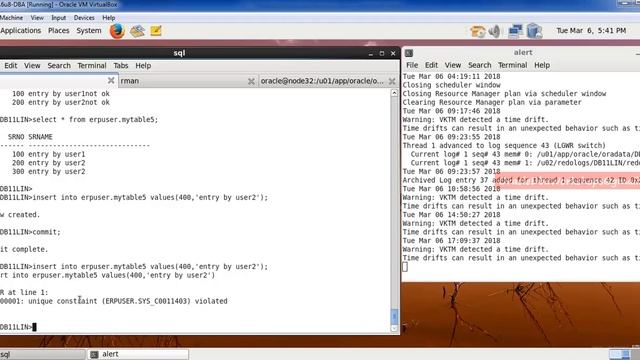Open Terminal menu in sql window
The image size is (640, 360).
click(x=92, y=66)
